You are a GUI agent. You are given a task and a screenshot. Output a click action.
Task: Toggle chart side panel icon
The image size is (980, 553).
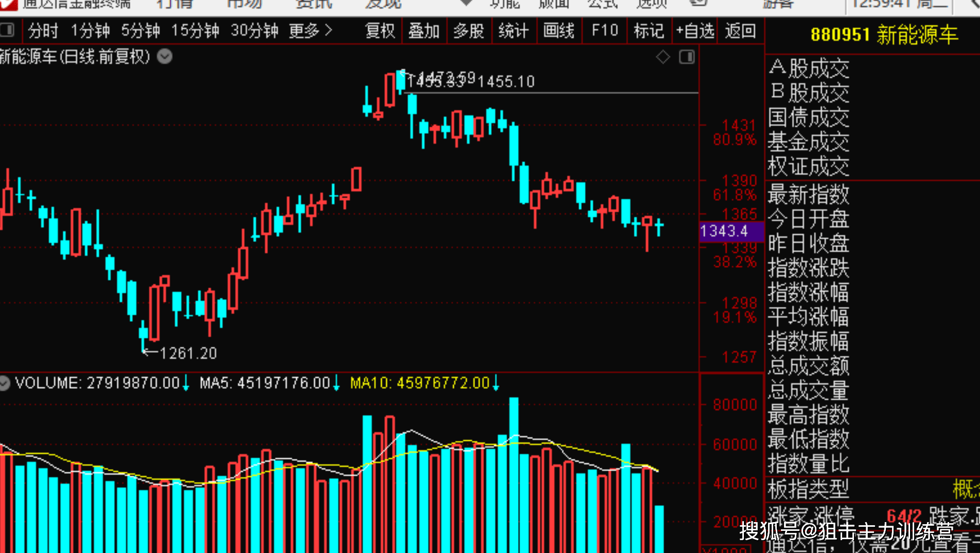click(687, 57)
